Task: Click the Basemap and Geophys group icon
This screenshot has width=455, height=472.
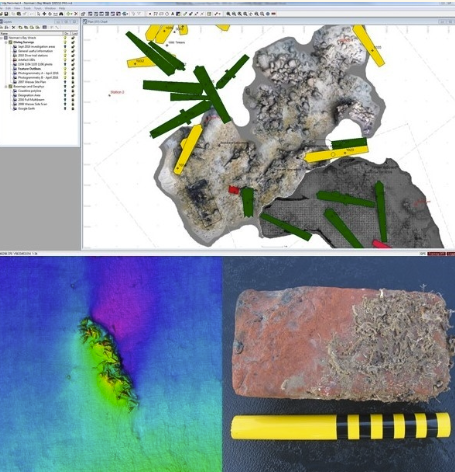Action: [10, 86]
